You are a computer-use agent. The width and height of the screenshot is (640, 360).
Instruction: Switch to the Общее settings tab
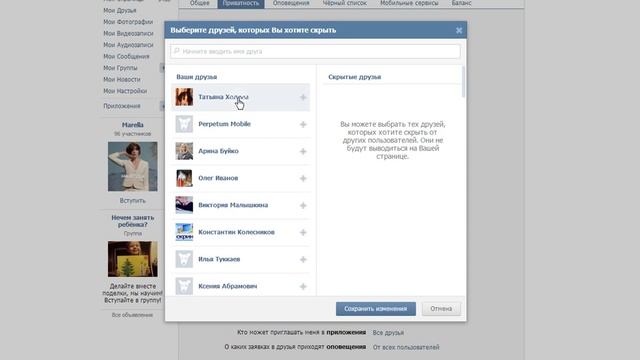point(200,3)
